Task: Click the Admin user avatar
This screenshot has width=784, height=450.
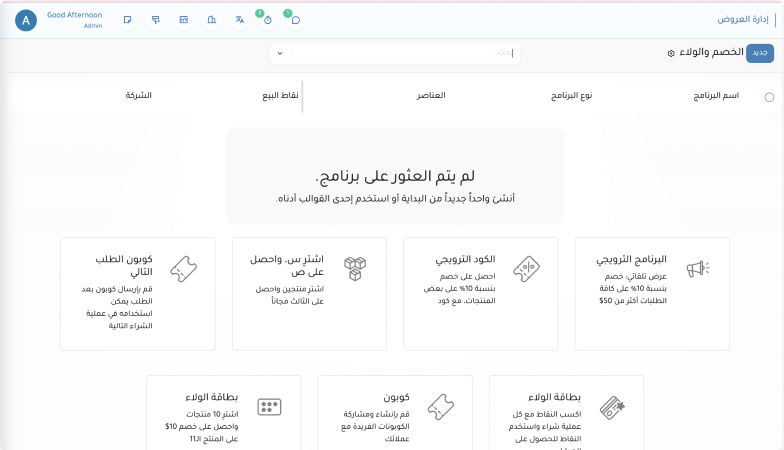Action: pos(28,20)
